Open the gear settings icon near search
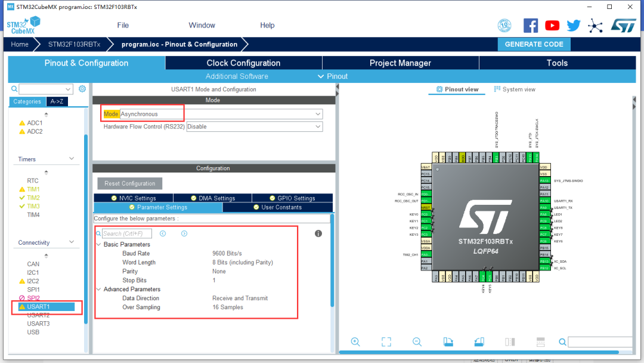This screenshot has width=644, height=363. click(x=82, y=89)
